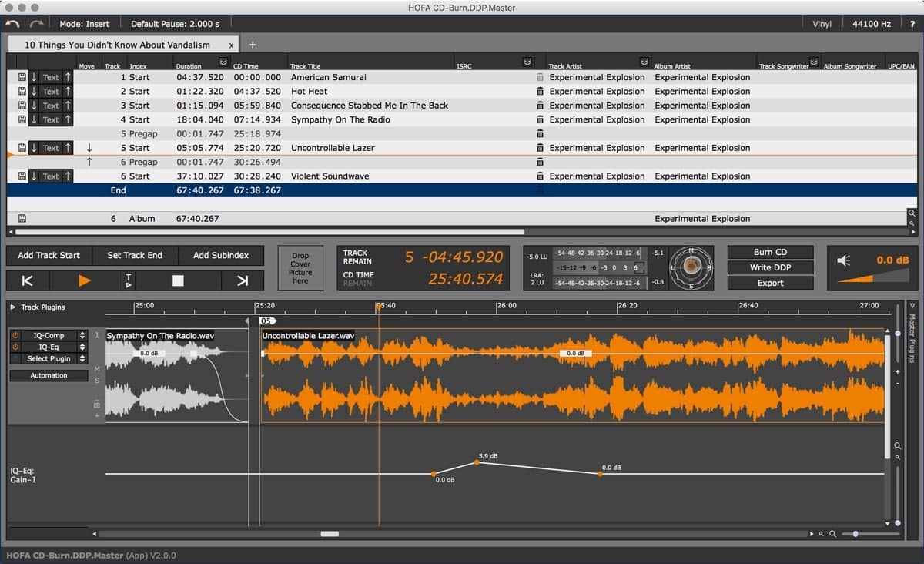Enable the IQ-Comp plugin power toggle
The width and height of the screenshot is (924, 564).
point(17,335)
